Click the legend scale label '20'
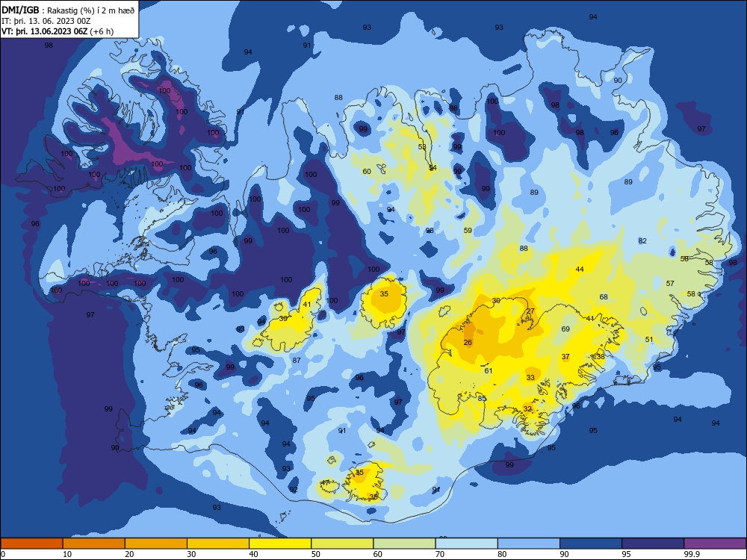The width and height of the screenshot is (747, 560). point(129,554)
